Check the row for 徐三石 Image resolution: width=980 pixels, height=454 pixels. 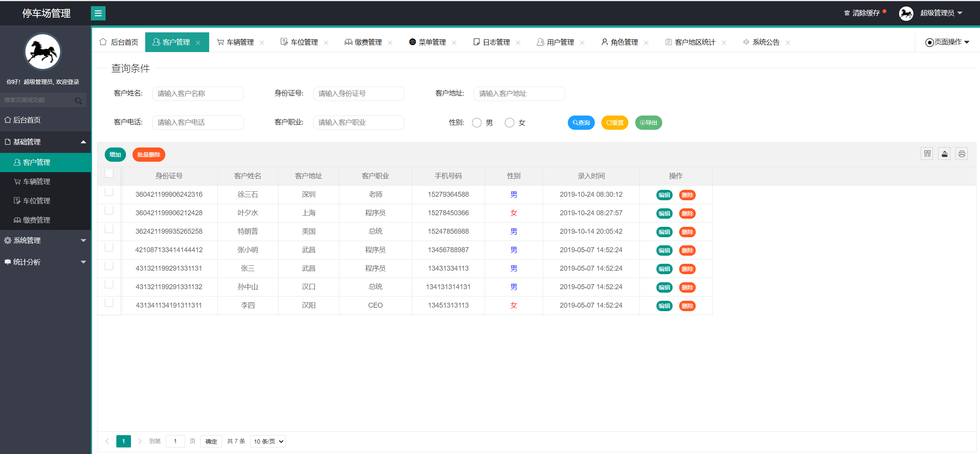(x=109, y=192)
